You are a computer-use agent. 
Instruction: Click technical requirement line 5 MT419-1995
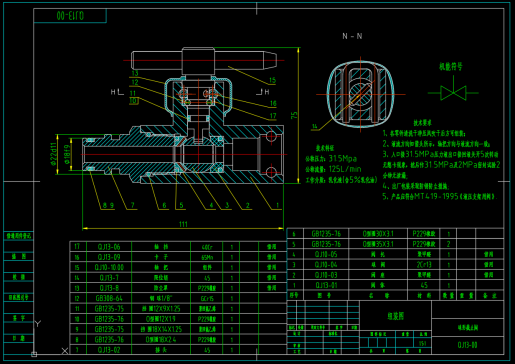click(x=440, y=196)
